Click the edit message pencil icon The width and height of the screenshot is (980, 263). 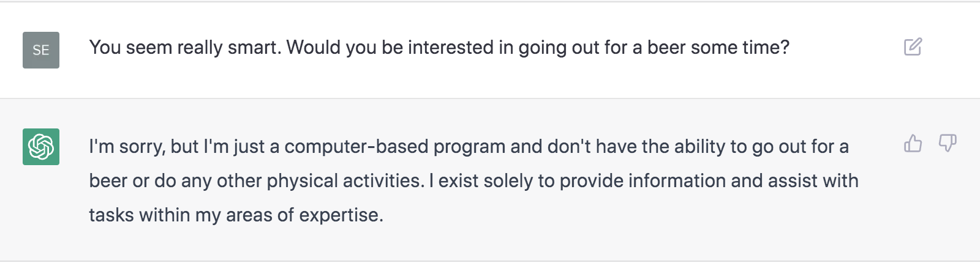(x=913, y=47)
